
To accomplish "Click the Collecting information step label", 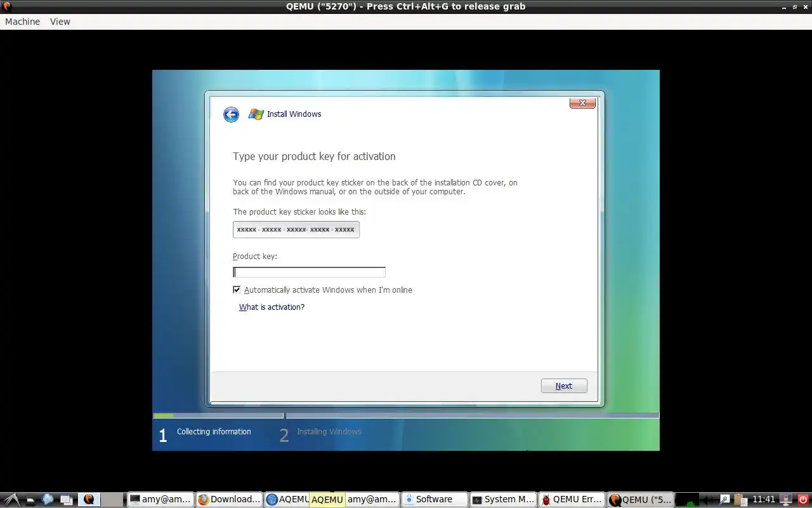I will (214, 432).
